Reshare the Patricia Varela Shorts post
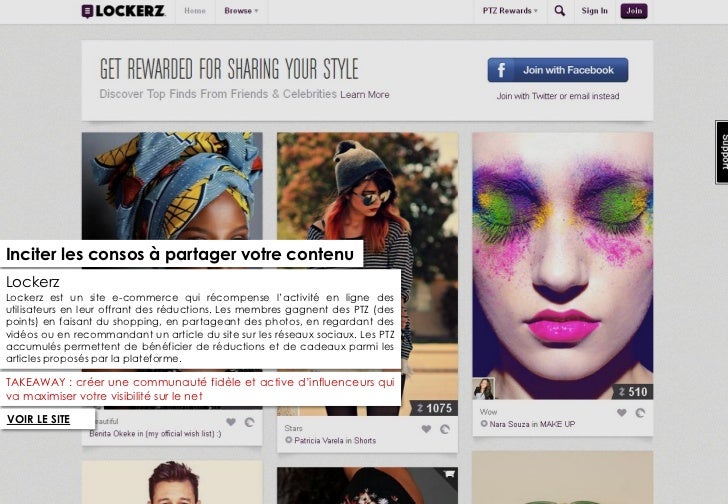The image size is (728, 504). [445, 429]
